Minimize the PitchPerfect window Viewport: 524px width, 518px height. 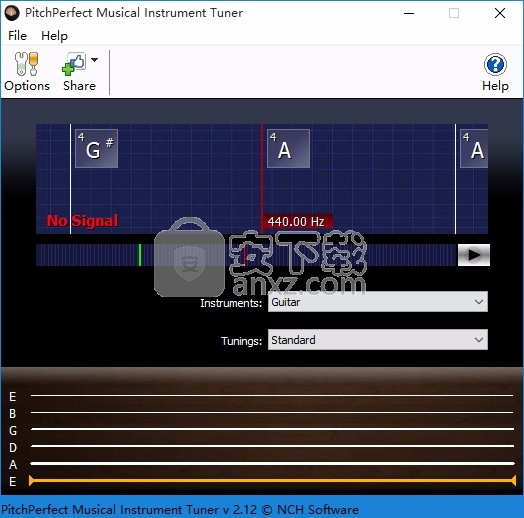pyautogui.click(x=409, y=13)
